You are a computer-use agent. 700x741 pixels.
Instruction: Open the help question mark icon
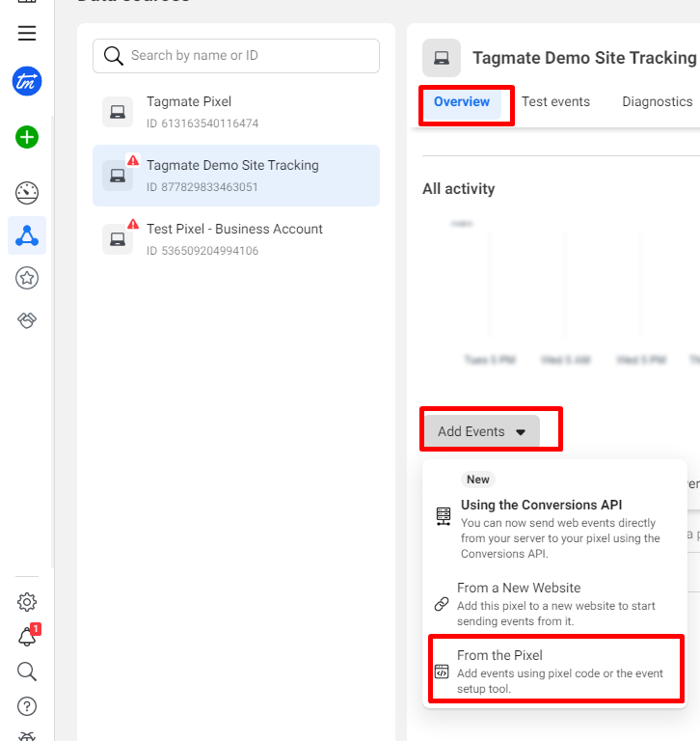pos(27,706)
